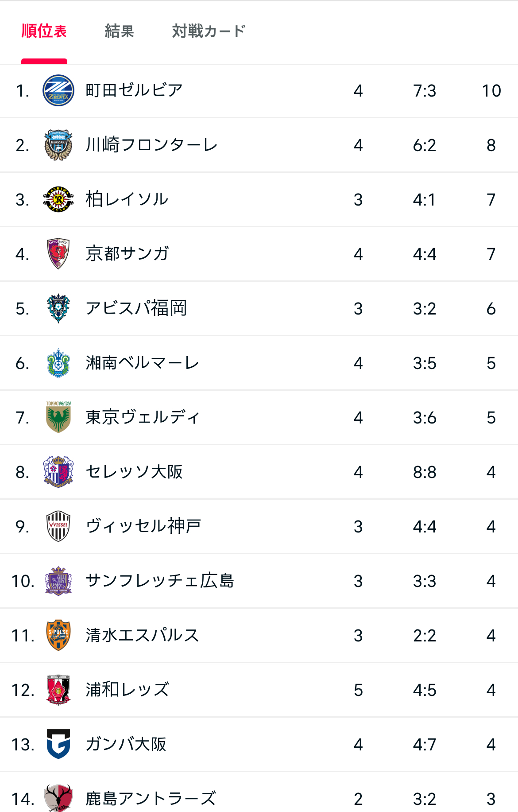
Task: Open team name セレッソ大阪
Action: pos(134,472)
